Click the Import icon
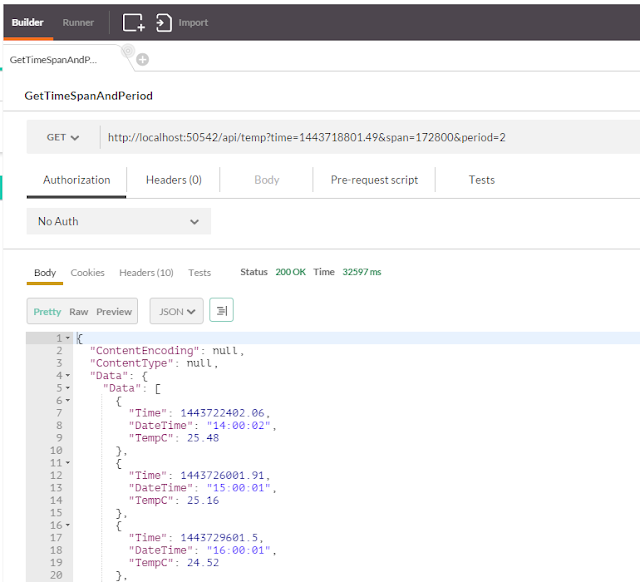 click(164, 22)
